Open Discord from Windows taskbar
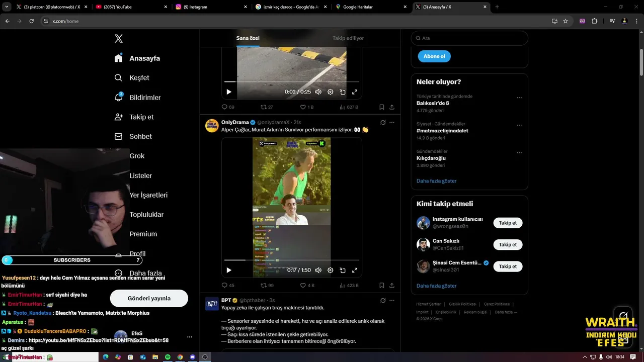644x362 pixels. click(192, 357)
